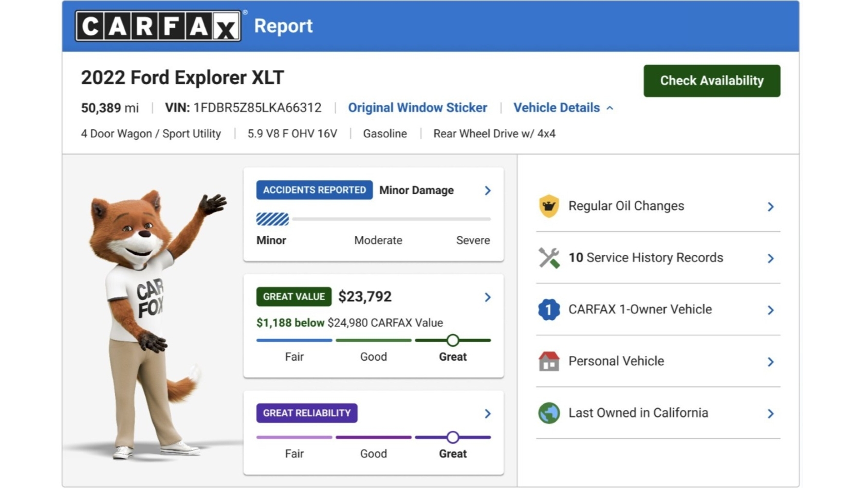Open the Regular Oil Changes row
Screen dimensions: 868x488
pyautogui.click(x=658, y=206)
